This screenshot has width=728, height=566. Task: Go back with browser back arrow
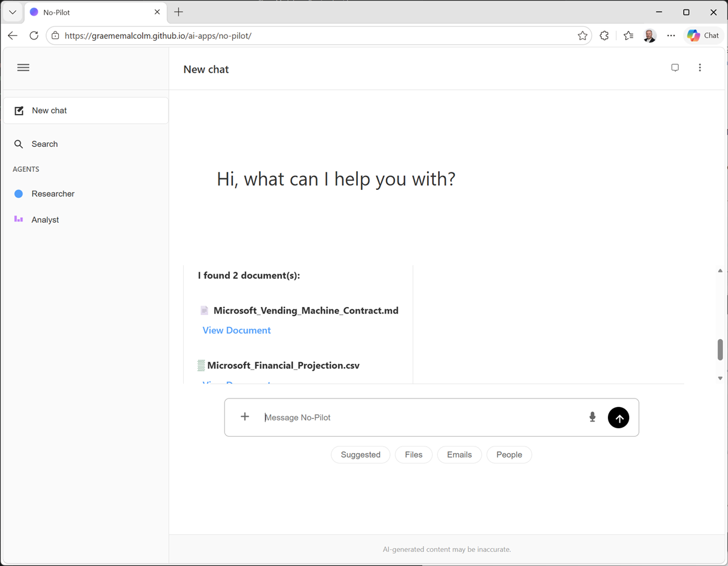coord(13,36)
